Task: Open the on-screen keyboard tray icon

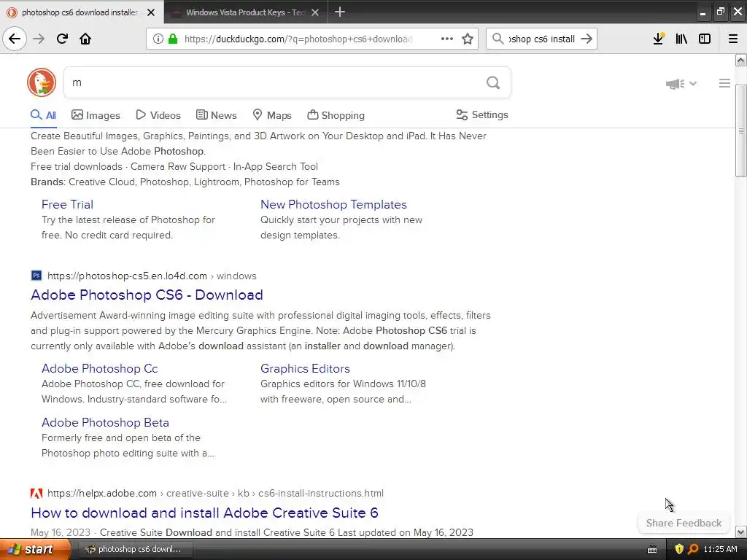Action: tap(652, 550)
